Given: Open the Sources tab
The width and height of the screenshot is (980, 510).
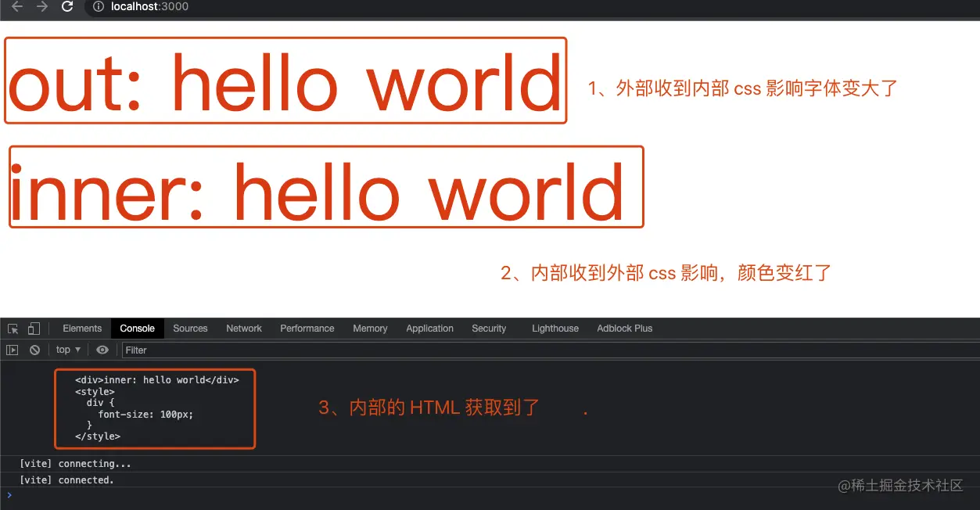Looking at the screenshot, I should (190, 329).
